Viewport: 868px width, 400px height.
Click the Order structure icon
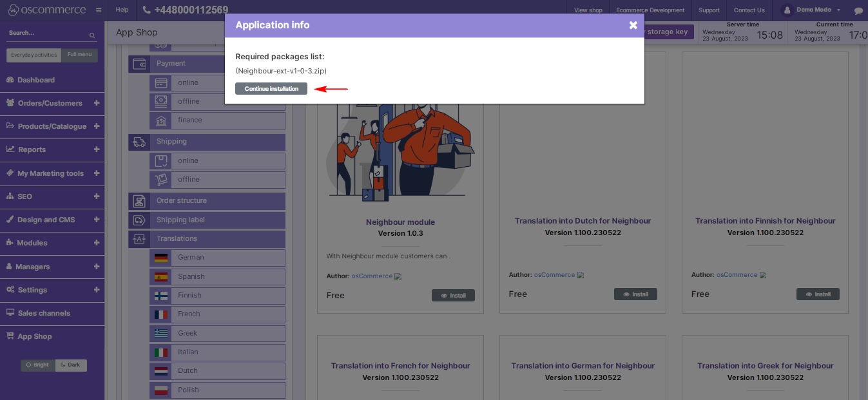pyautogui.click(x=139, y=201)
